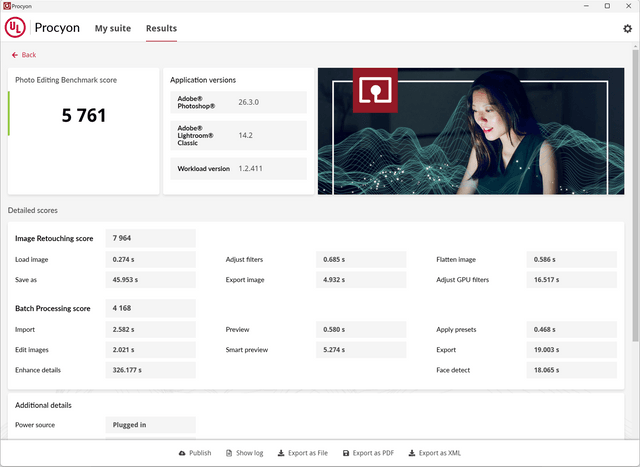Click the Additional details heading
The height and width of the screenshot is (467, 640).
pyautogui.click(x=43, y=405)
